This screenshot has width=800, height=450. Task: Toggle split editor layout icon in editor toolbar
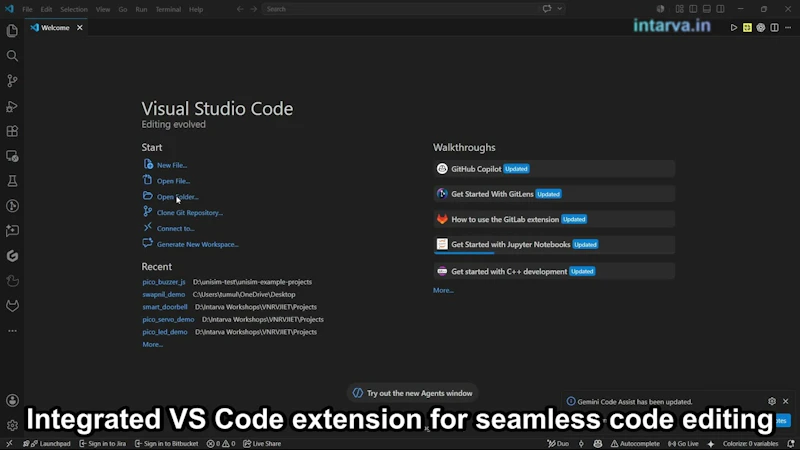click(774, 28)
